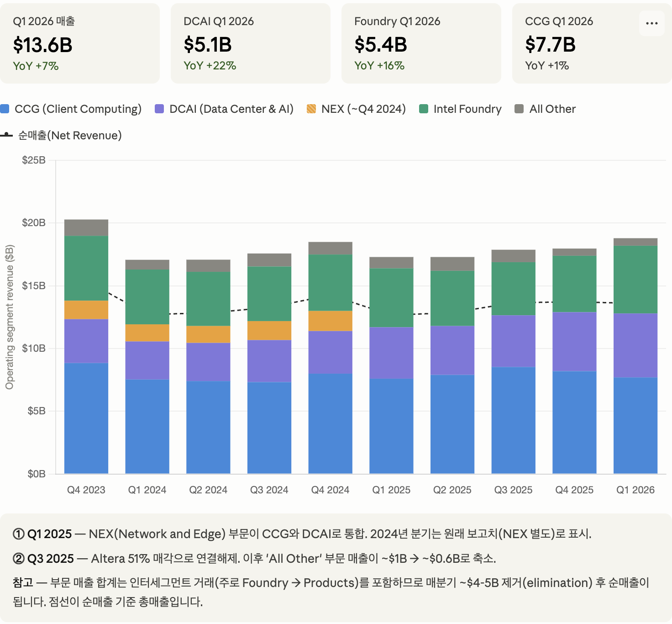Click the $5.4B Foundry value
Image resolution: width=672 pixels, height=624 pixels.
click(x=381, y=45)
